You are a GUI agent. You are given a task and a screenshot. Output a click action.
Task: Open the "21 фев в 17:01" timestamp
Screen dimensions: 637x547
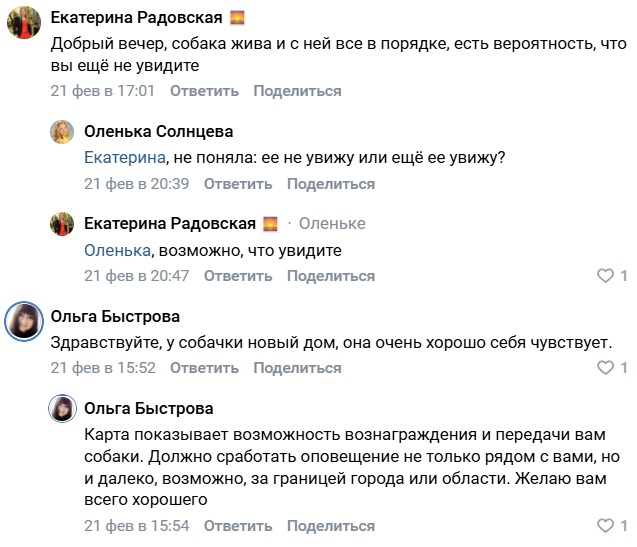point(103,91)
